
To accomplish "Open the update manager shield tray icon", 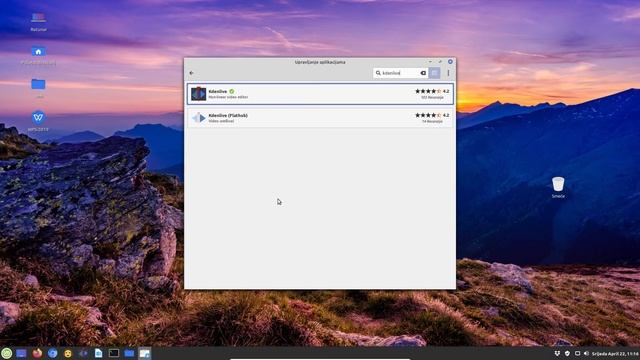I will (x=567, y=353).
